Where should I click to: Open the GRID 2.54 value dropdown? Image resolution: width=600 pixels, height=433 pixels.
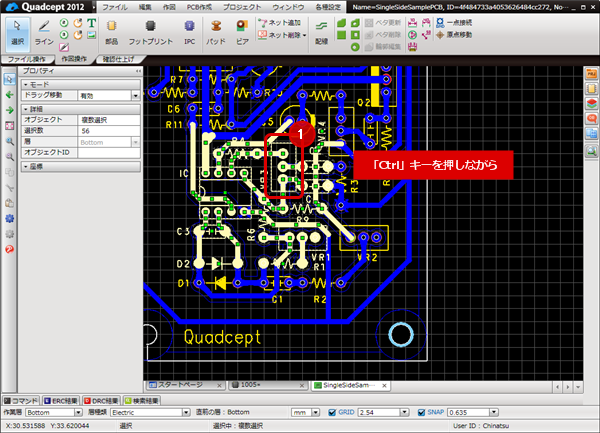click(404, 412)
